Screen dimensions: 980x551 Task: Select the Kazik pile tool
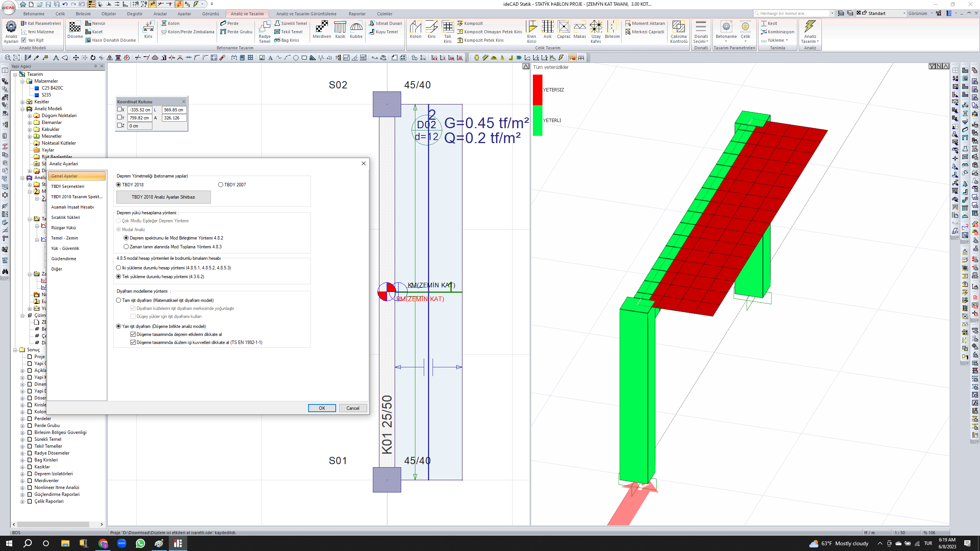pos(340,30)
